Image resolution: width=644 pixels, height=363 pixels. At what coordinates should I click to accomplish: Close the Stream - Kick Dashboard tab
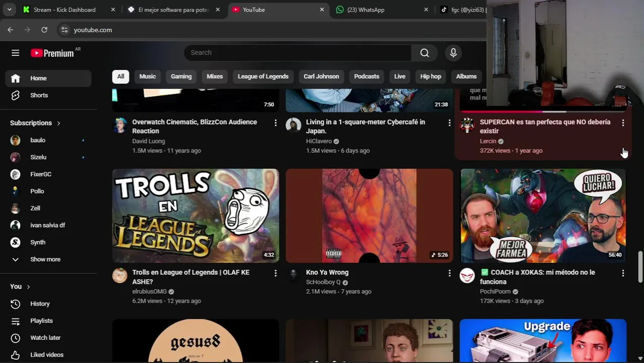pyautogui.click(x=113, y=10)
